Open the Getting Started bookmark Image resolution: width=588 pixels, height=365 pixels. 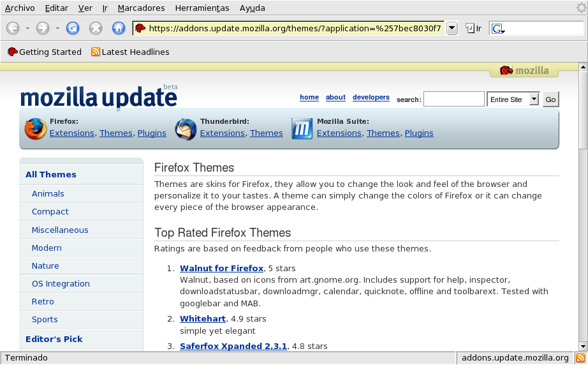[45, 52]
